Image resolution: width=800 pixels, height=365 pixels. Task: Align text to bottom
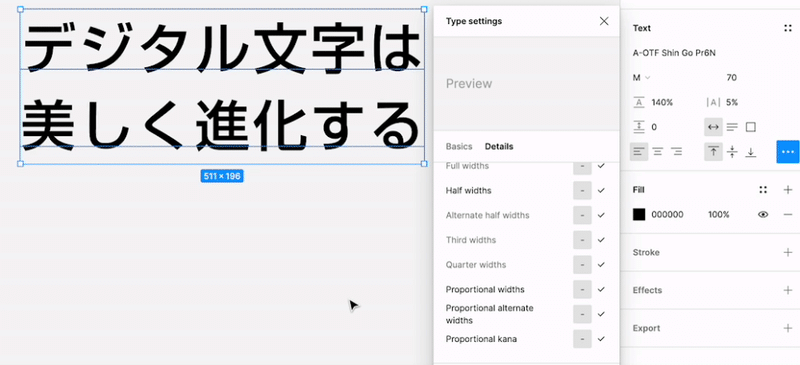[751, 152]
